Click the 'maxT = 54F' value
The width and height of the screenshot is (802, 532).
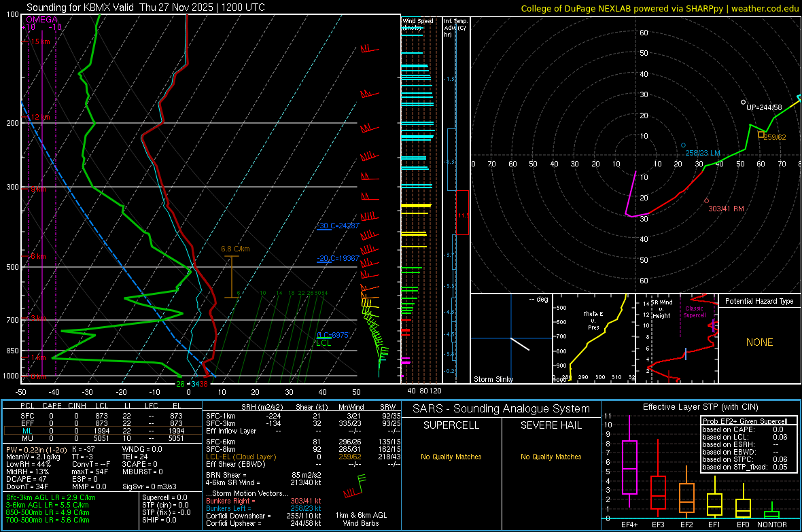click(x=90, y=472)
